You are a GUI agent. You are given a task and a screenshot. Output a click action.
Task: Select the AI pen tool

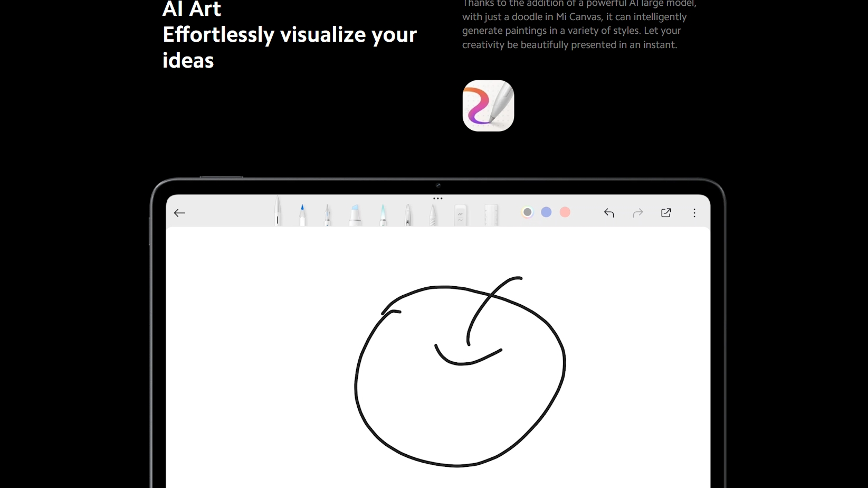(x=408, y=215)
